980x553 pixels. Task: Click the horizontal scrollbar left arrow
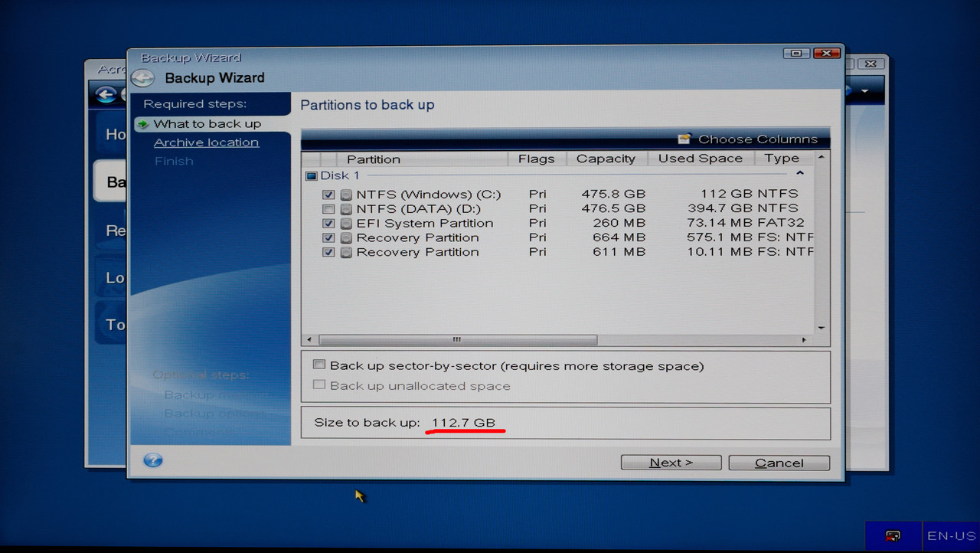coord(309,339)
